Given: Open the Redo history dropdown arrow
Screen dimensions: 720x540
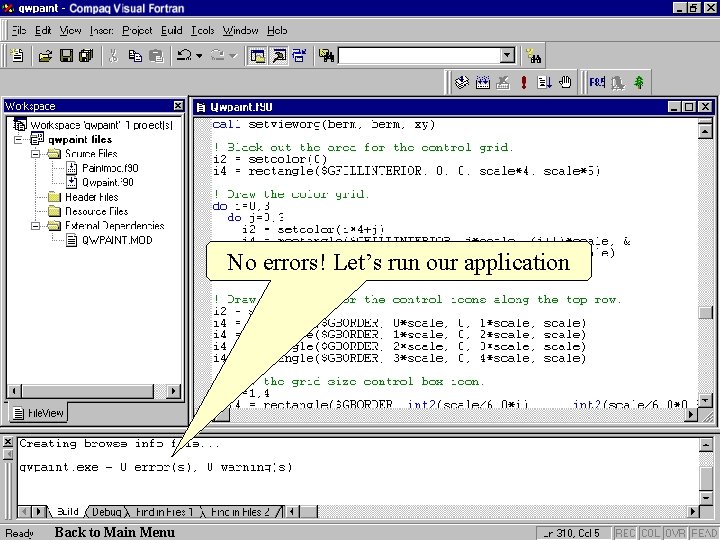Looking at the screenshot, I should click(233, 56).
